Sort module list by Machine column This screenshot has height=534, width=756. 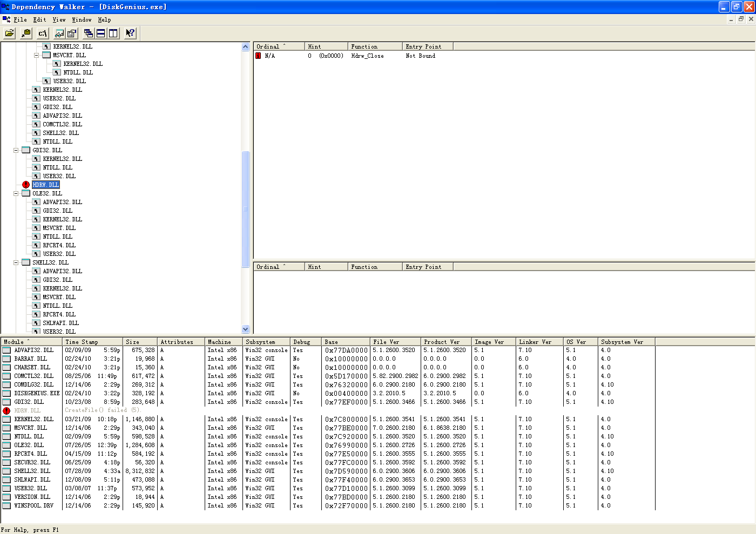(224, 342)
